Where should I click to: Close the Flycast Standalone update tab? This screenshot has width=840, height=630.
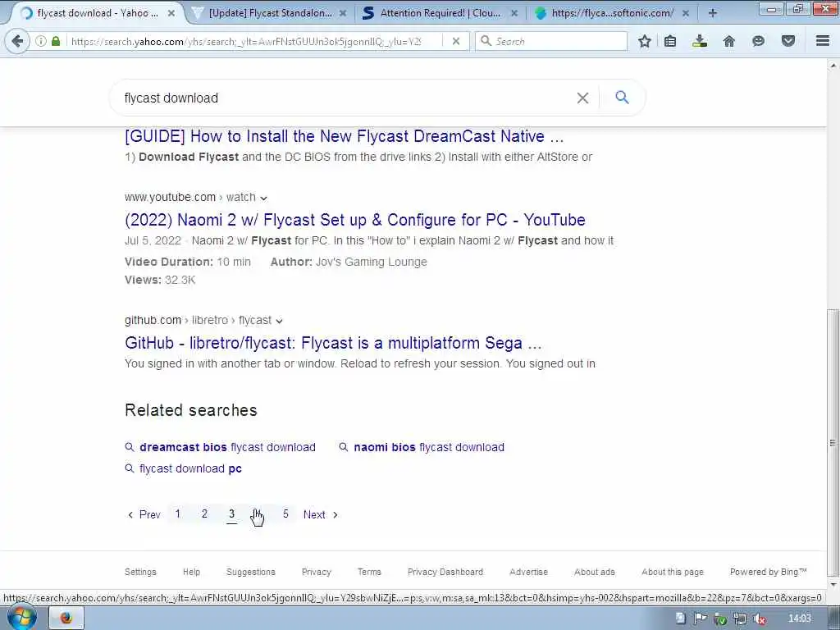[x=343, y=13]
